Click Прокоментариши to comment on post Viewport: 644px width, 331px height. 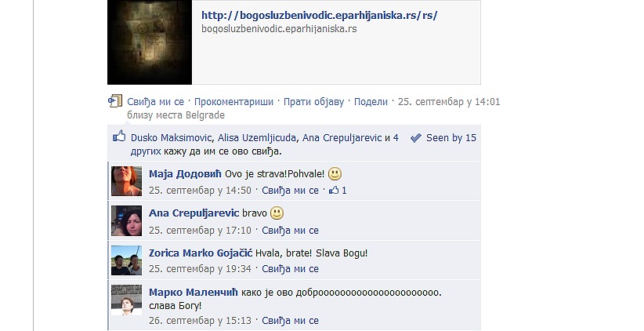click(233, 102)
